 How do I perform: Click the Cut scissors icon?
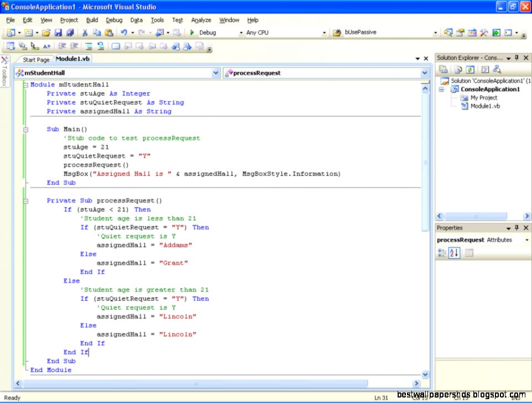pos(85,33)
